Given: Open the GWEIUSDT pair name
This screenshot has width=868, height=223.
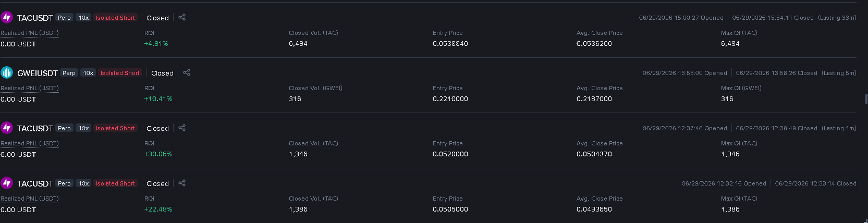Looking at the screenshot, I should (x=37, y=73).
